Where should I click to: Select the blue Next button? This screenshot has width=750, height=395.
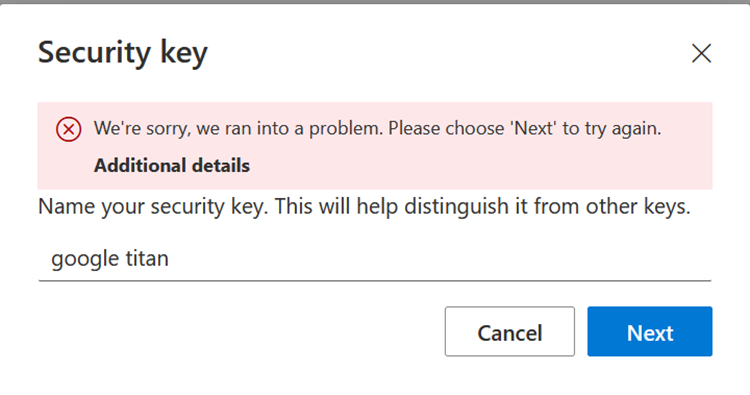pos(650,331)
